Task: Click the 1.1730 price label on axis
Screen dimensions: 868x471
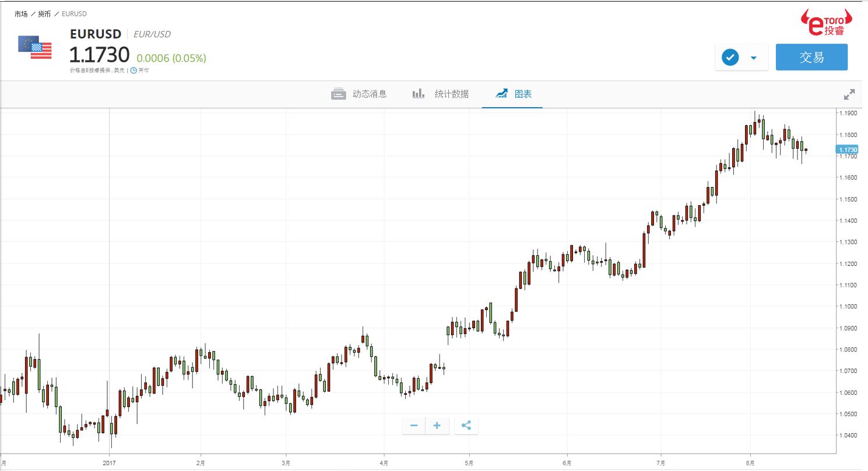Action: 847,150
